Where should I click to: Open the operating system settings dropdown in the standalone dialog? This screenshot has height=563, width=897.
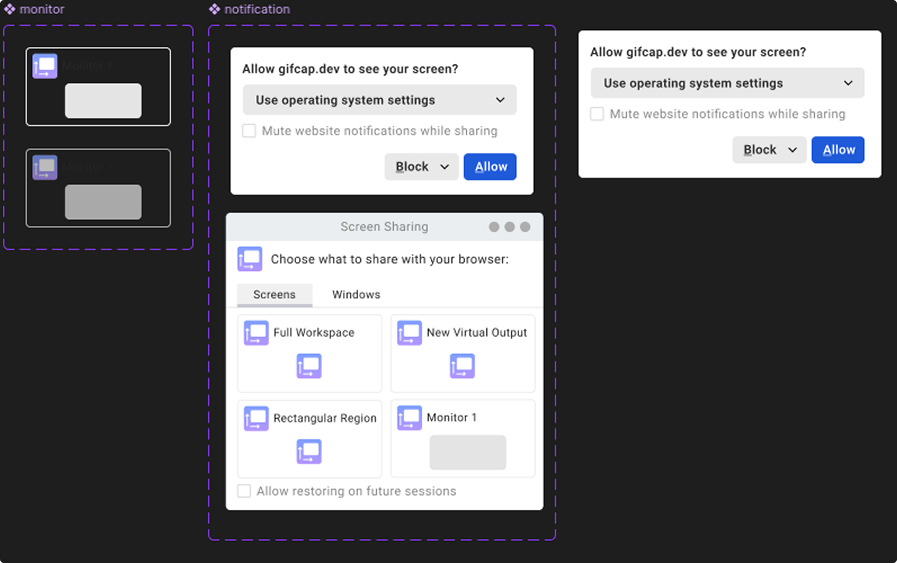(727, 83)
